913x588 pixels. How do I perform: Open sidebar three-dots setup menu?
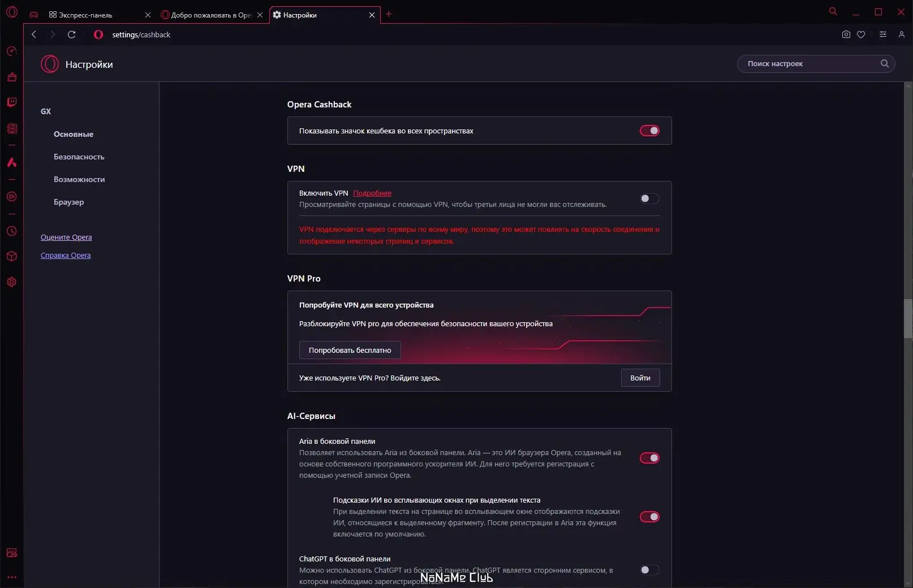[12, 577]
